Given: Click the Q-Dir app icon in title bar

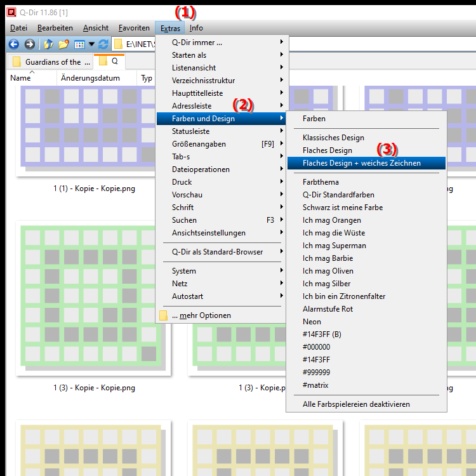Looking at the screenshot, I should (x=11, y=12).
